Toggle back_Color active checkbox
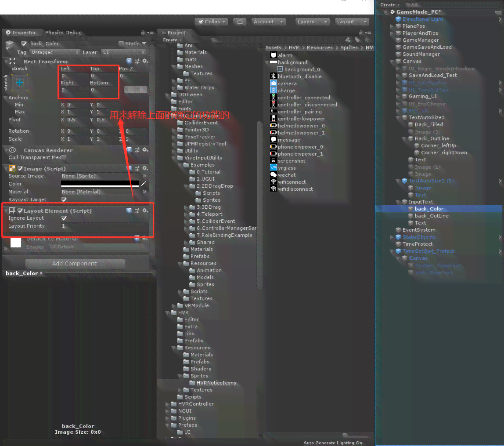Viewport: 504px width, 446px height. point(24,44)
